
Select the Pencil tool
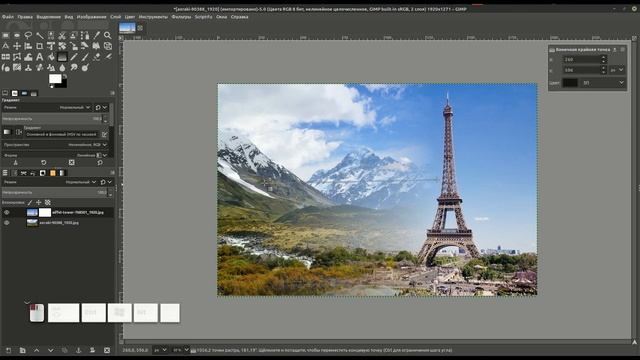pos(73,57)
